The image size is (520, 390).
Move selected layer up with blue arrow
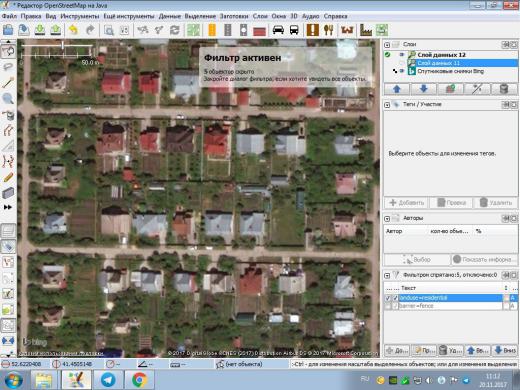(397, 89)
